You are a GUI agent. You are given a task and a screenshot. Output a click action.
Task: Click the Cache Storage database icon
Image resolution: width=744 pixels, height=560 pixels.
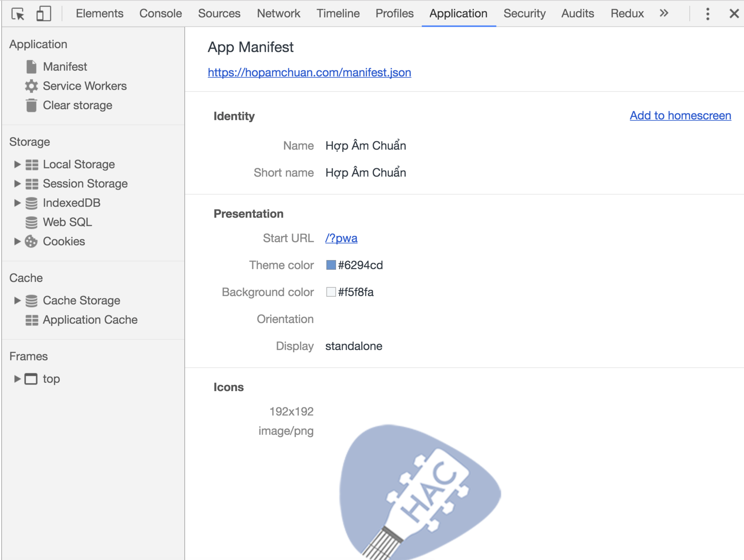(x=32, y=301)
